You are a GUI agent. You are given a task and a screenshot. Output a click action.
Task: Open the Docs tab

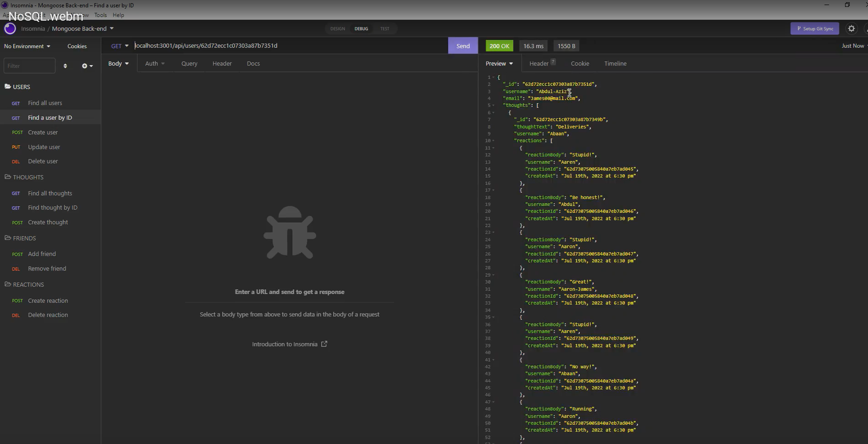click(253, 64)
